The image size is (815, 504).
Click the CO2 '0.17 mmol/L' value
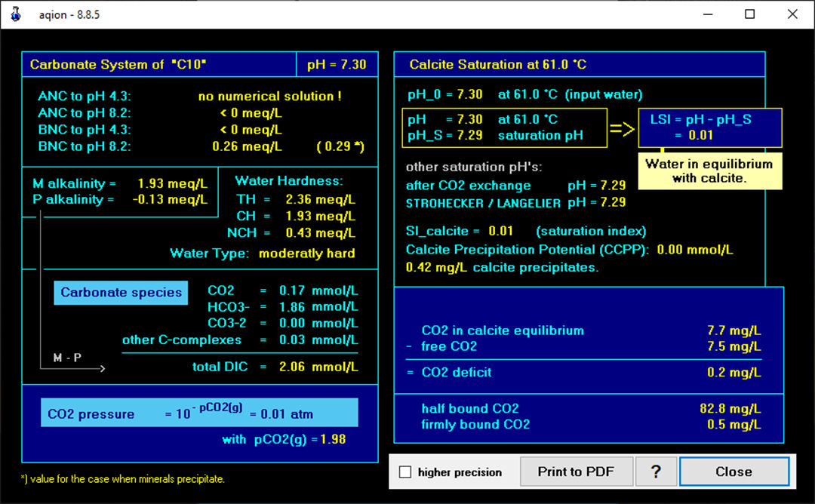point(318,290)
